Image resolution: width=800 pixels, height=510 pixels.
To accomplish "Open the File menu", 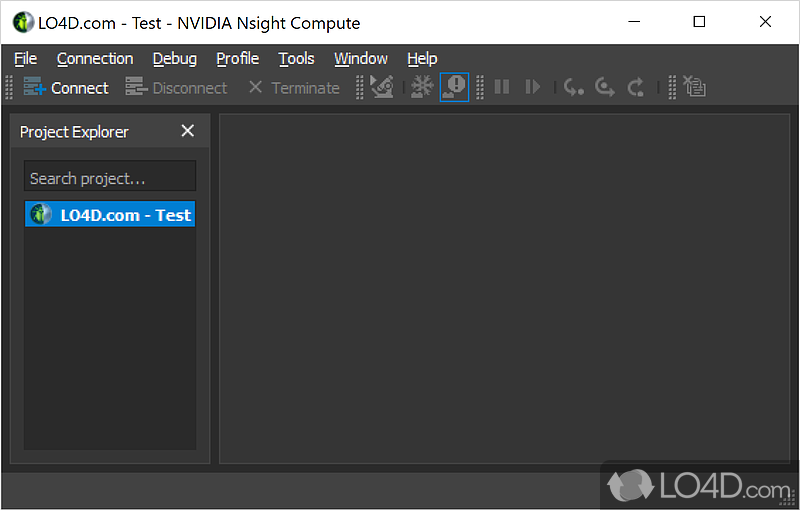I will click(26, 59).
